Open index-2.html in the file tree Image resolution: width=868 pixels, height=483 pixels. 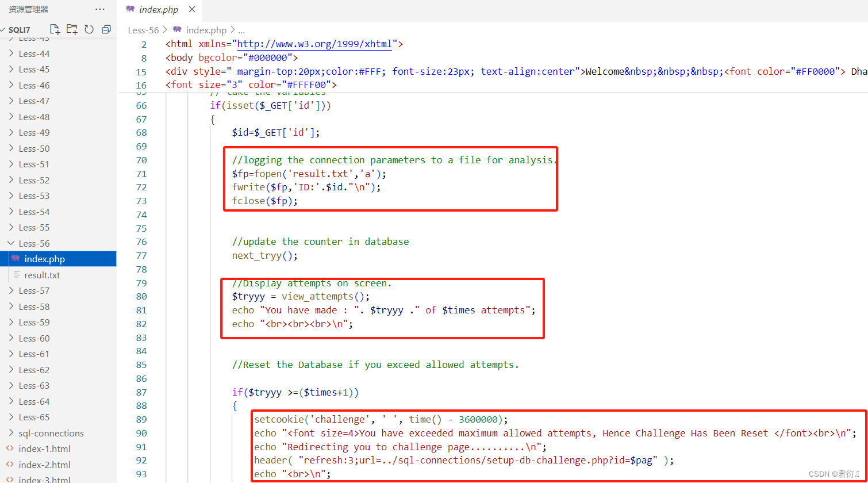(x=58, y=465)
